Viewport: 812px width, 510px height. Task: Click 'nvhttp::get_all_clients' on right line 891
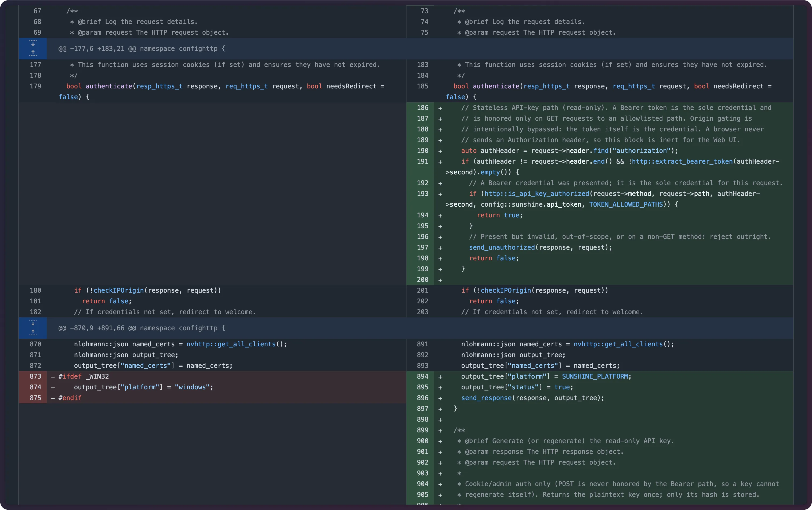point(618,344)
